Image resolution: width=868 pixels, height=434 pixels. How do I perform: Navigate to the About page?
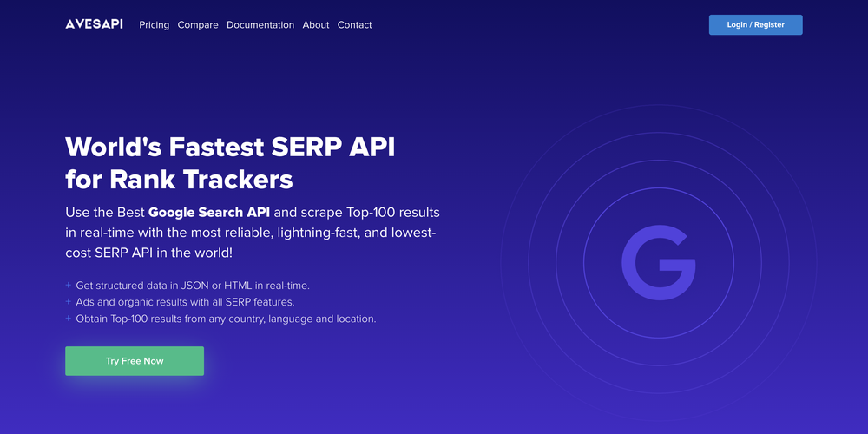(x=316, y=25)
